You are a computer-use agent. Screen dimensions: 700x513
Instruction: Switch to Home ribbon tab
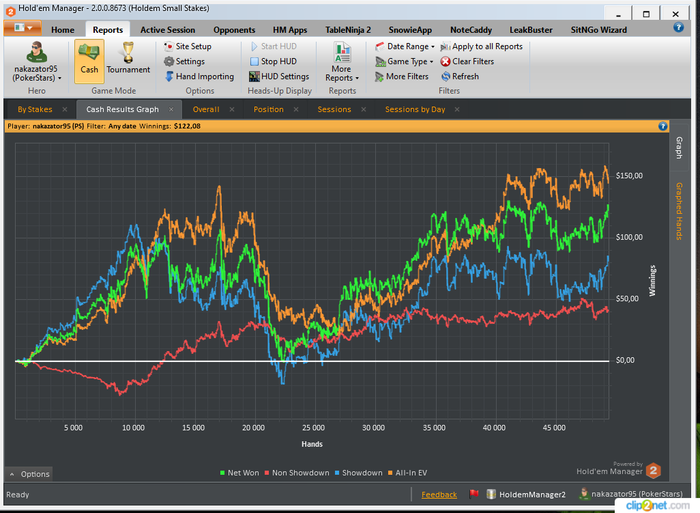click(62, 30)
